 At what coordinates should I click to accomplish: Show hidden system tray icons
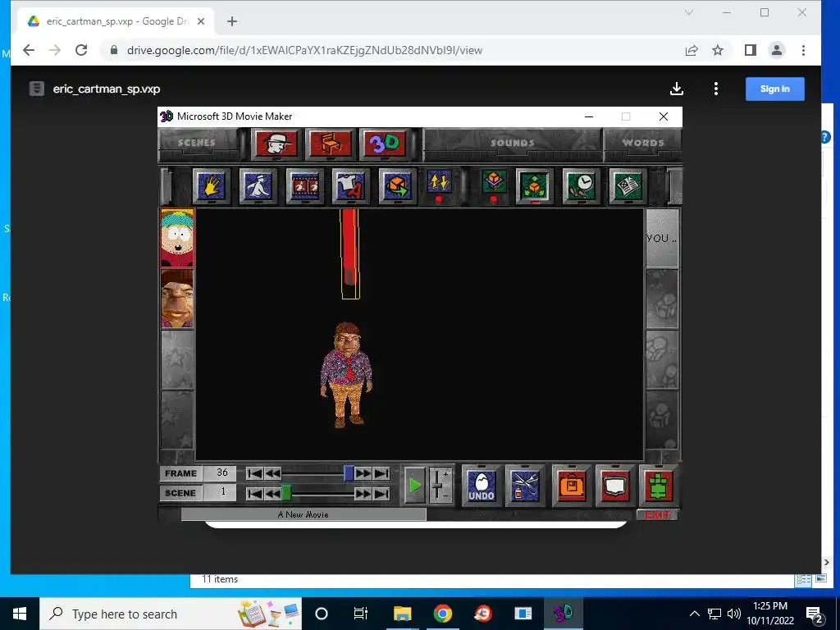[x=694, y=614]
